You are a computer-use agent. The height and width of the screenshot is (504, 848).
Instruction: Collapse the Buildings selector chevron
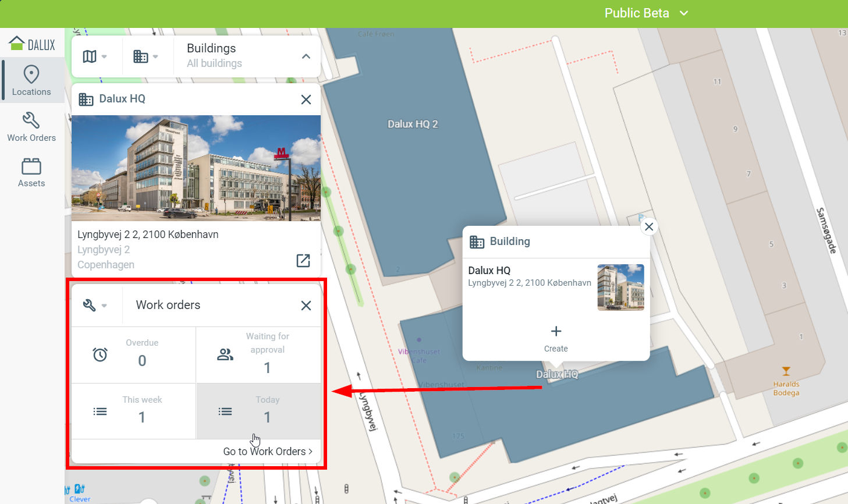click(x=306, y=56)
